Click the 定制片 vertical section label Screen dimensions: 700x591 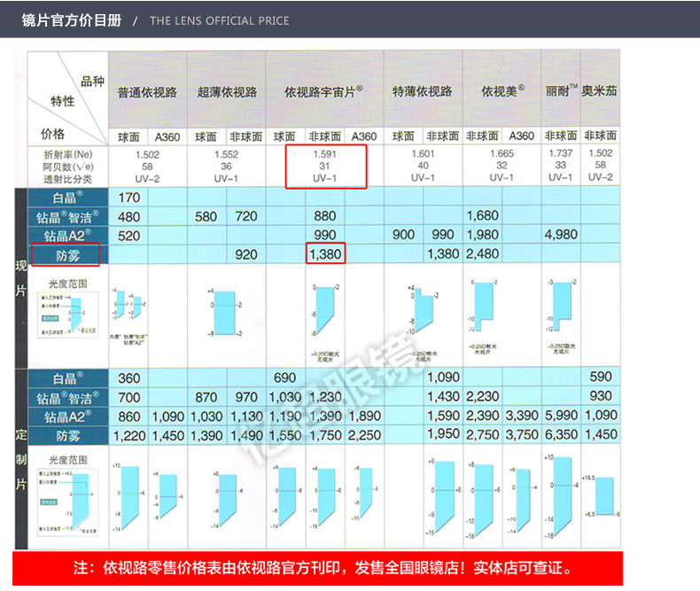pyautogui.click(x=21, y=459)
